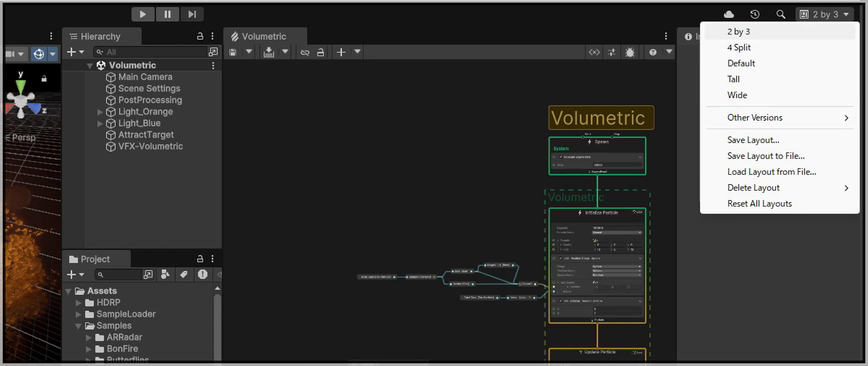Click the Pause button
868x366 pixels.
(x=167, y=14)
